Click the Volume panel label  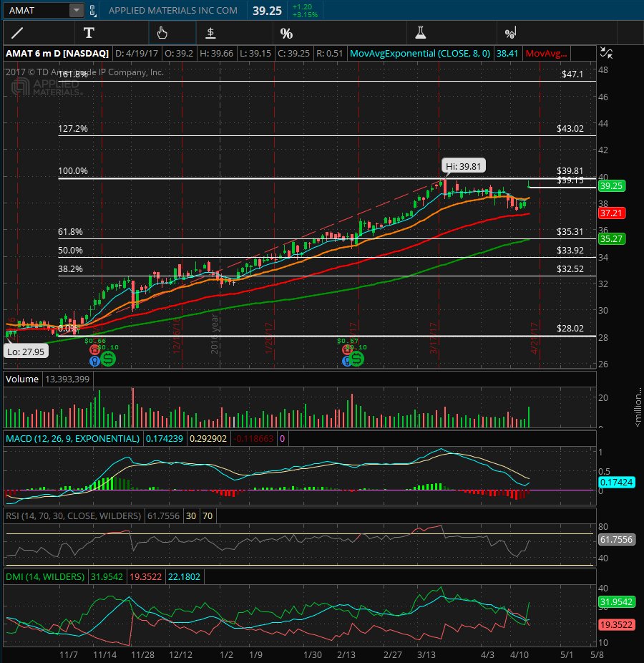(21, 379)
